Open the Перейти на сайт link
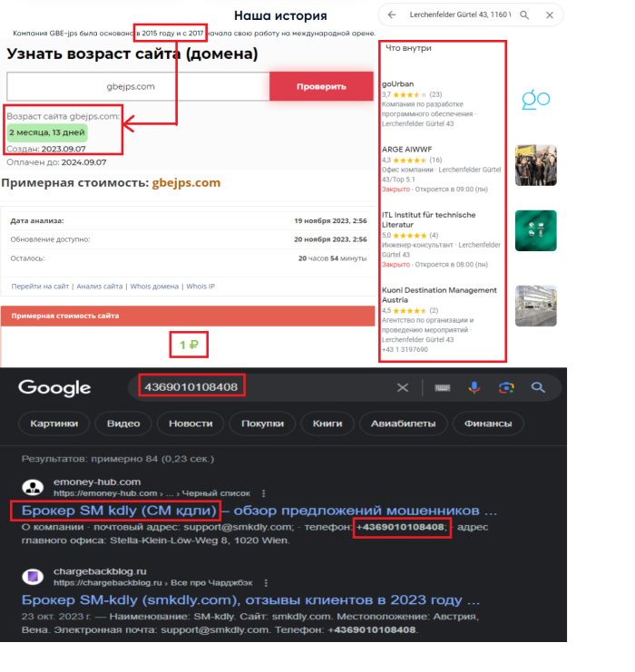The height and width of the screenshot is (672, 635). coord(40,287)
